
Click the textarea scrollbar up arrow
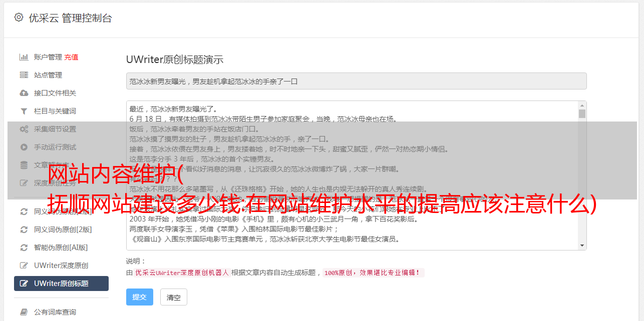point(582,105)
